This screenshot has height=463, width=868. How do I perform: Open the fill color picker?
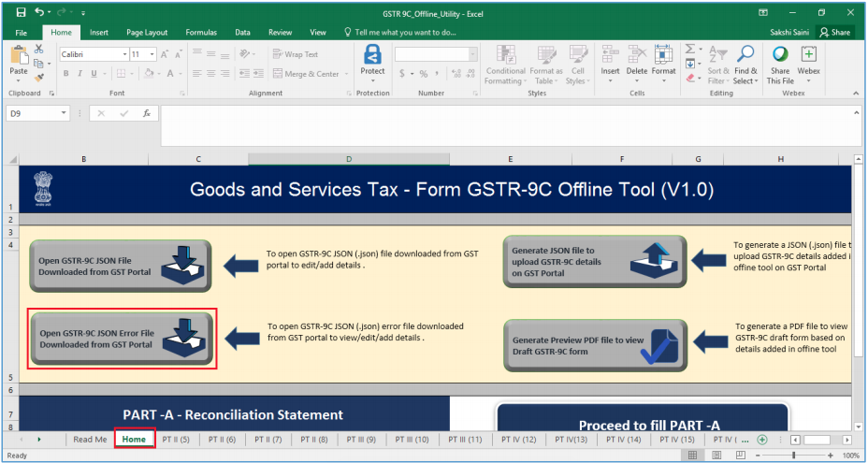click(159, 74)
